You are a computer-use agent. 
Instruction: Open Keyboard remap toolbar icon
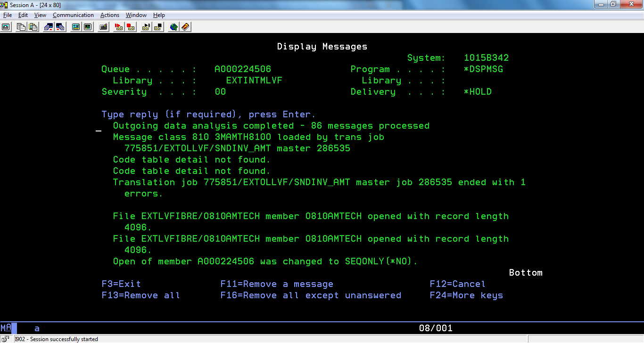click(103, 27)
